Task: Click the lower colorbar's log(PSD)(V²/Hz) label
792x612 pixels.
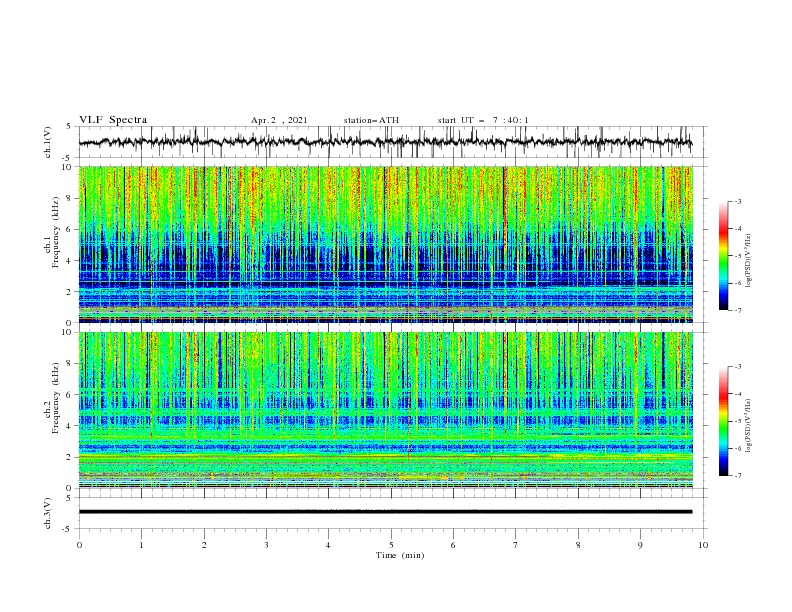Action: pos(749,425)
